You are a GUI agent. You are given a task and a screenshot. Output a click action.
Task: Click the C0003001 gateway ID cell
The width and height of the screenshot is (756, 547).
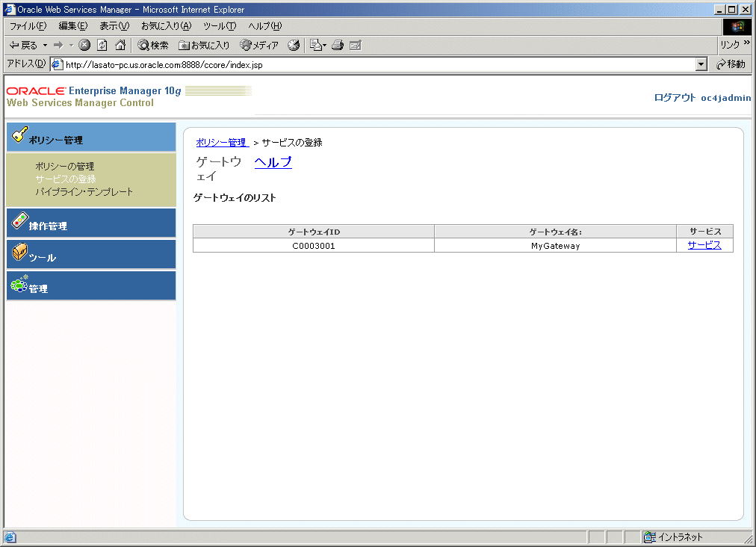[x=314, y=246]
